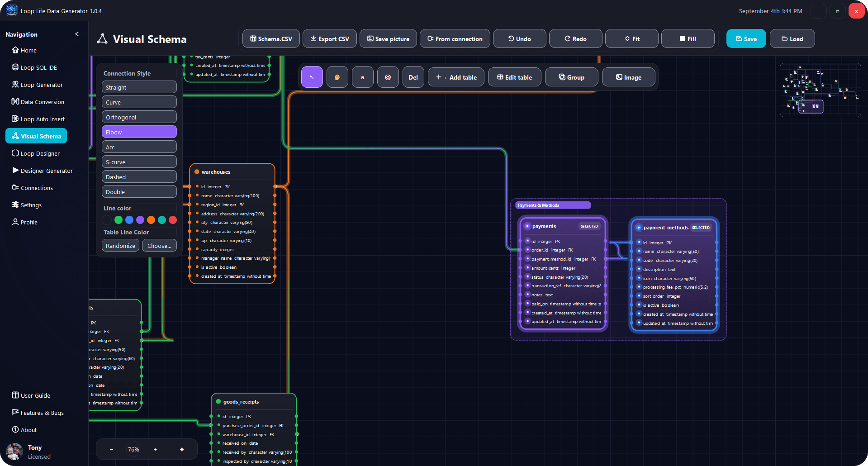Import schema From connection

click(455, 38)
